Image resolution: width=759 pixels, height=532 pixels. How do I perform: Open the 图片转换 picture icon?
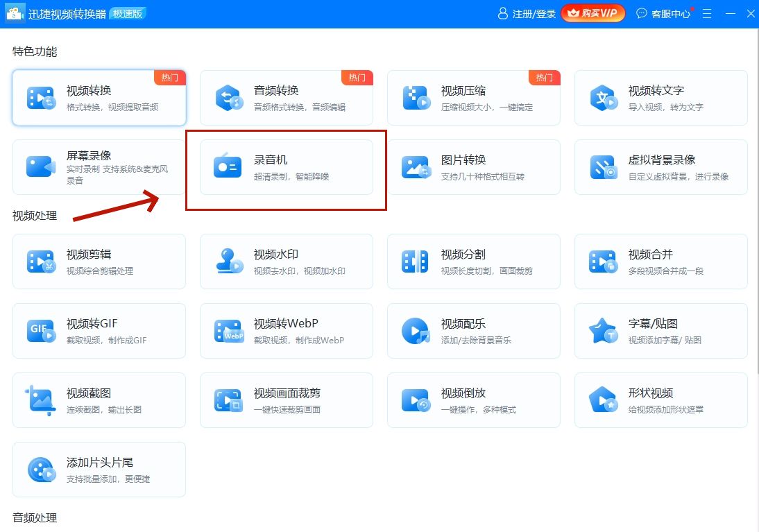[x=416, y=167]
